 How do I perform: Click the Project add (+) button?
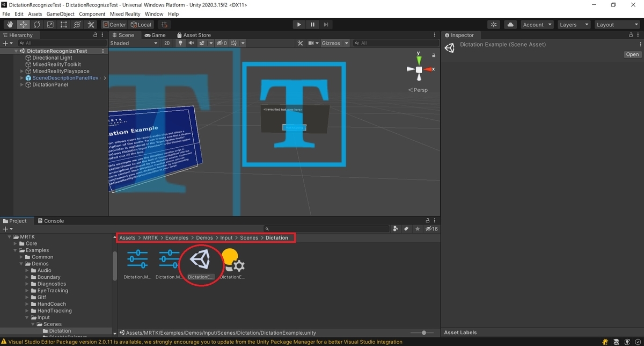[x=6, y=229]
